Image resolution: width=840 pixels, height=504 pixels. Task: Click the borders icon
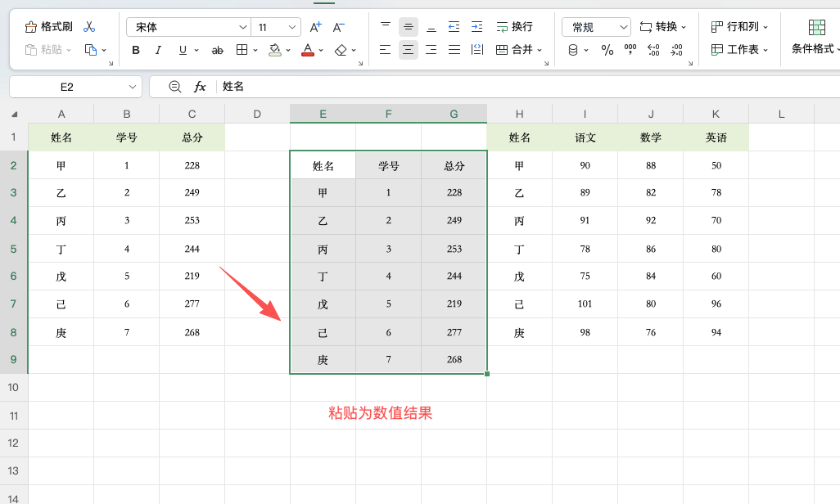242,50
